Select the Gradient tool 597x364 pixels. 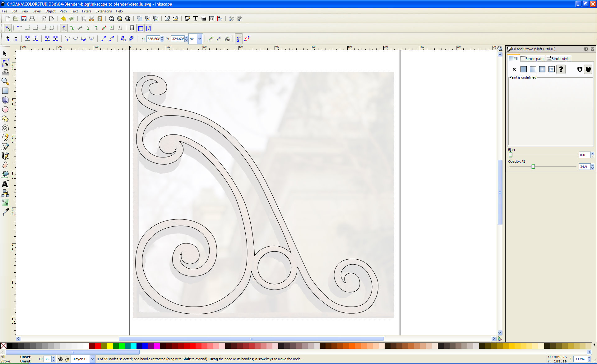5,202
